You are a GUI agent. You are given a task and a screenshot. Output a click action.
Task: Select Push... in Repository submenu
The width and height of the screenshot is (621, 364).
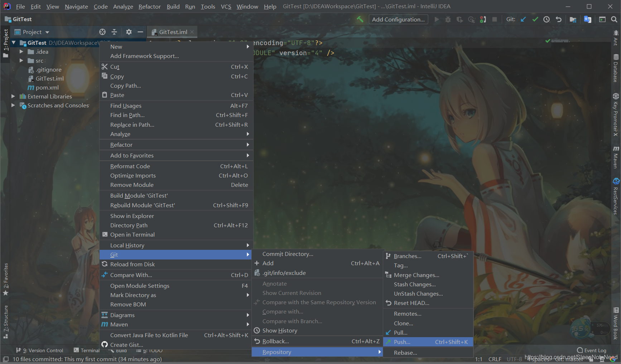click(x=428, y=342)
